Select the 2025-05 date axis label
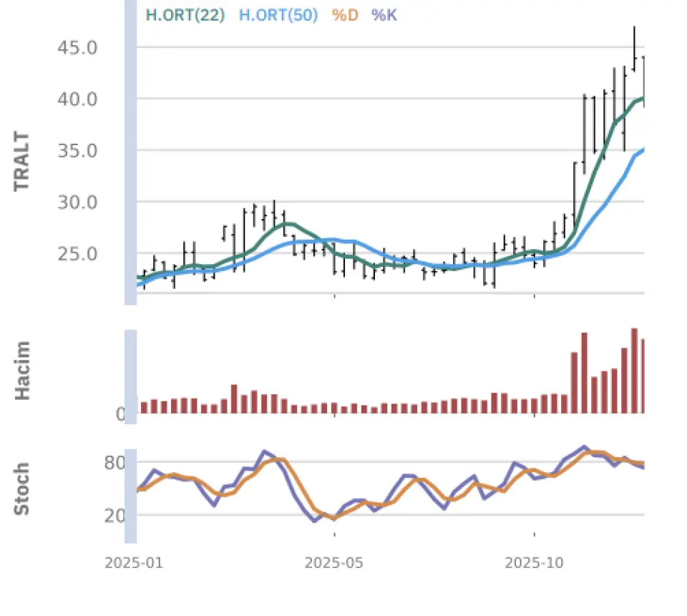This screenshot has height=616, width=687. pos(334,563)
